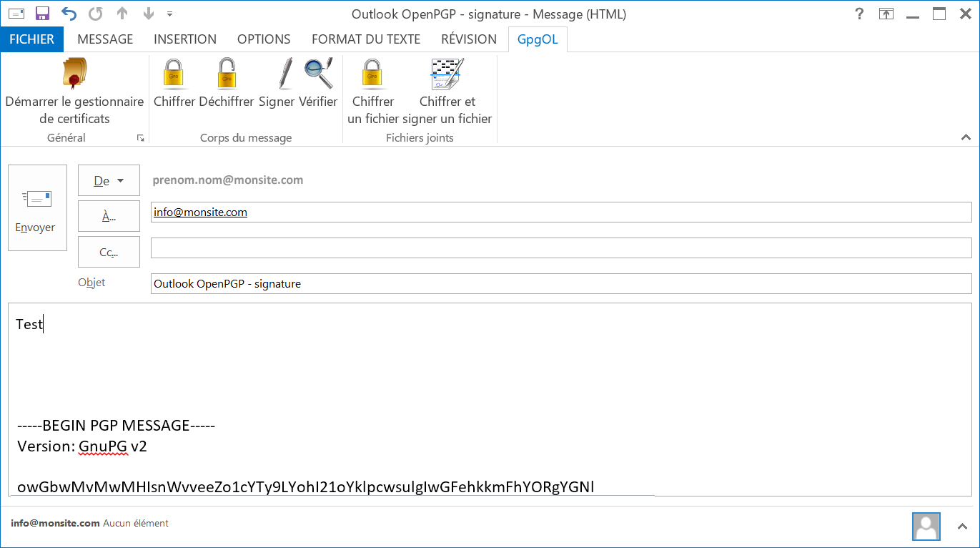Open Ribbon Display Options

coord(886,14)
